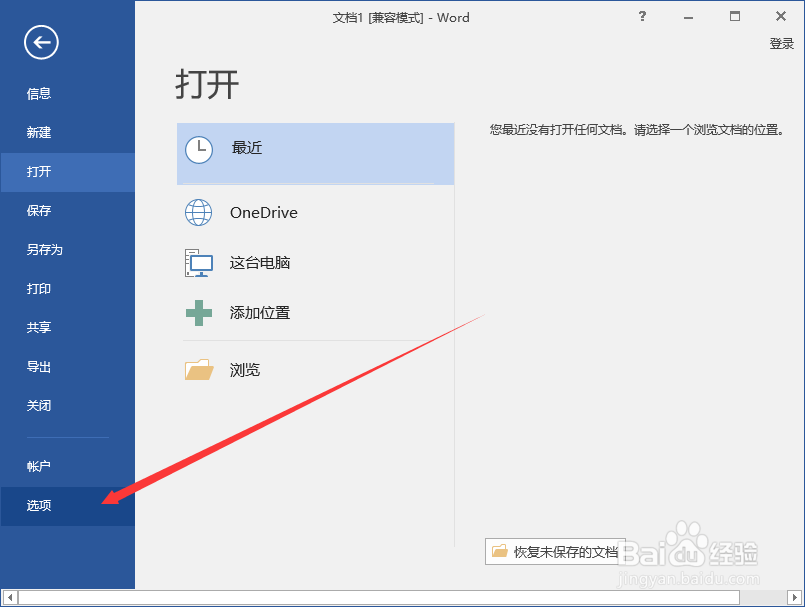Click the green plus Add Place icon
Screen dimensions: 805x607
[x=199, y=313]
